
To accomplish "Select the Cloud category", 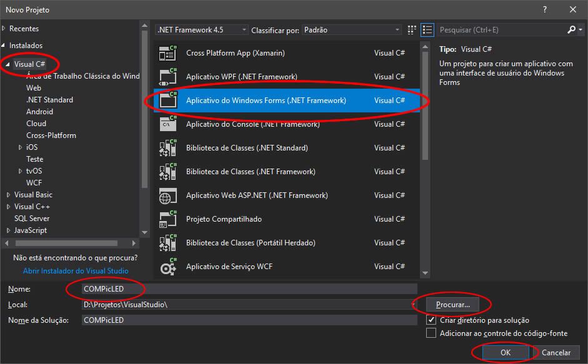I will (36, 124).
